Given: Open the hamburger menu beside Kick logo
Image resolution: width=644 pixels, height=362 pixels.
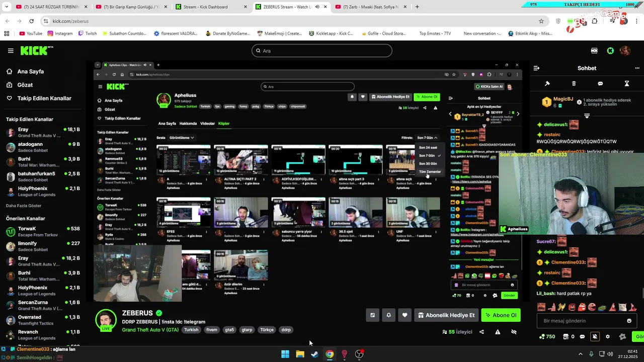Looking at the screenshot, I should tap(11, 51).
